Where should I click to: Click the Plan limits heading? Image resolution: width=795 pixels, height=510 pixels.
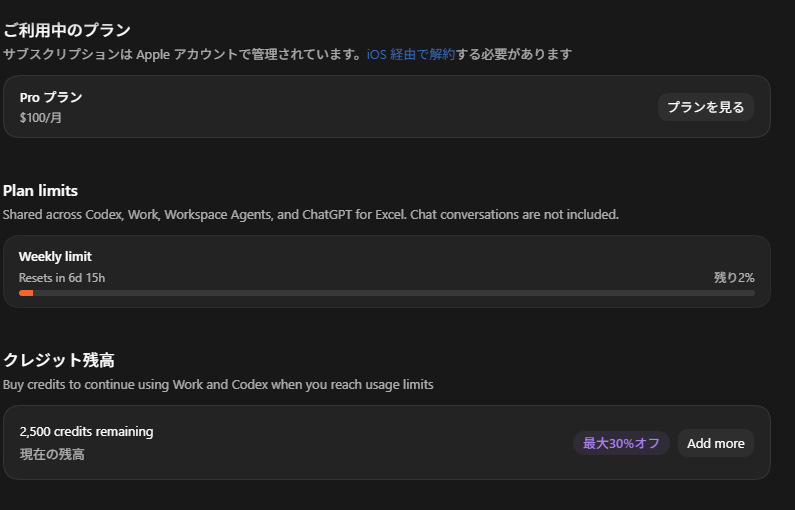pyautogui.click(x=41, y=191)
